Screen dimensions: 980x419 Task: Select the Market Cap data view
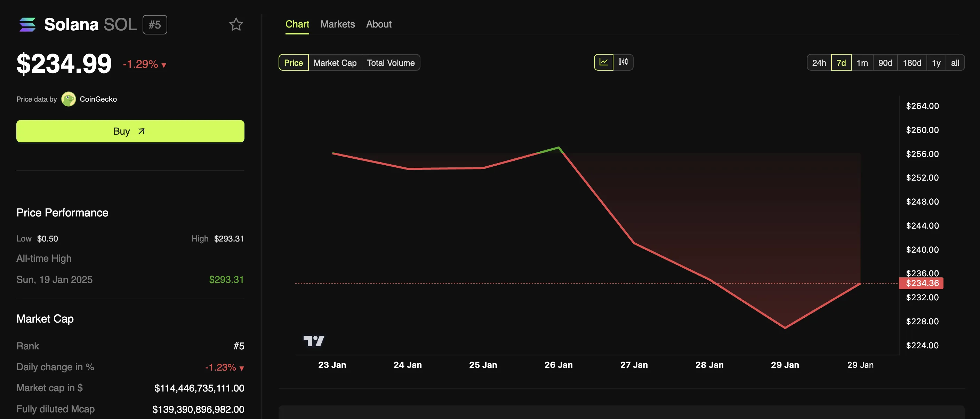pyautogui.click(x=335, y=62)
